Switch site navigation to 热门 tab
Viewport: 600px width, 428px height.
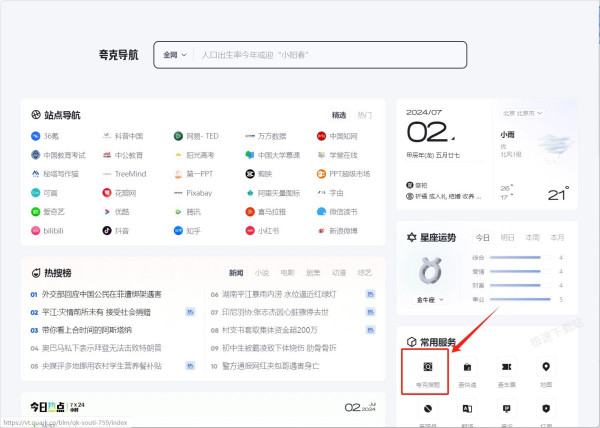364,115
